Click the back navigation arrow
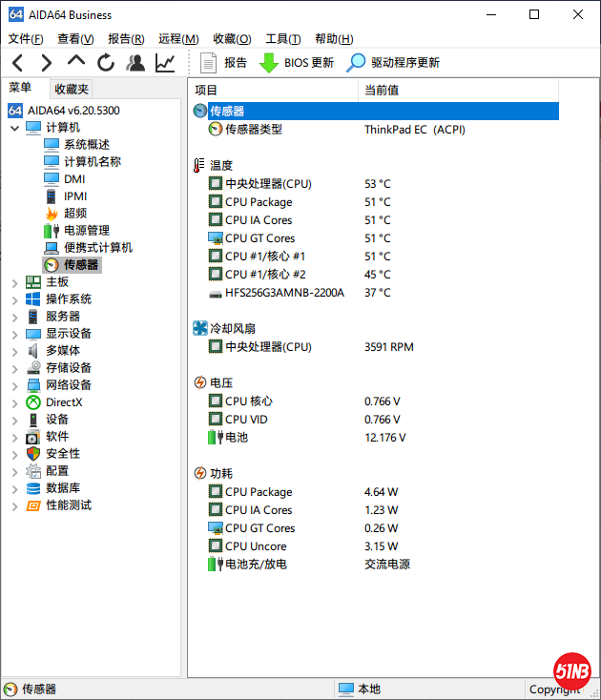Screen dimensions: 601x700 pos(17,63)
